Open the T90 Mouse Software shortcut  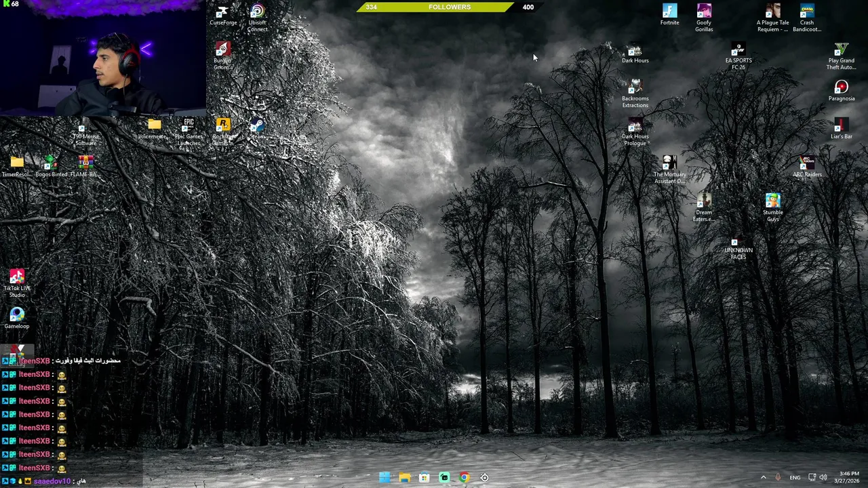[x=85, y=134]
